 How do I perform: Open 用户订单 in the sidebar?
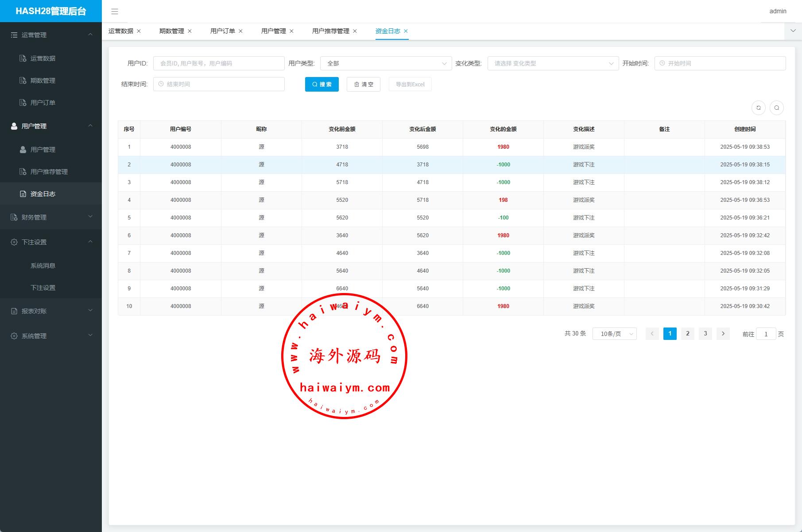(43, 103)
